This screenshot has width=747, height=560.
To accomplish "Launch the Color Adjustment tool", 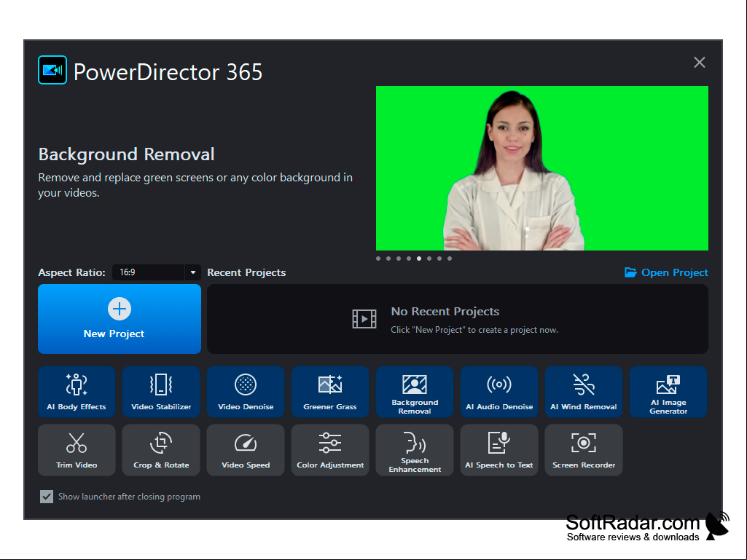I will click(x=330, y=450).
